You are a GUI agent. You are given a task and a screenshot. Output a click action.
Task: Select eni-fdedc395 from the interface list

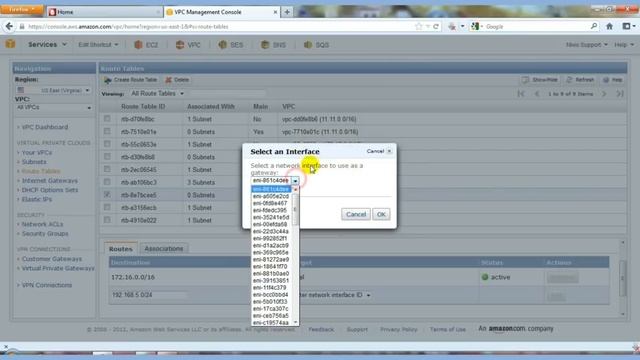[271, 210]
